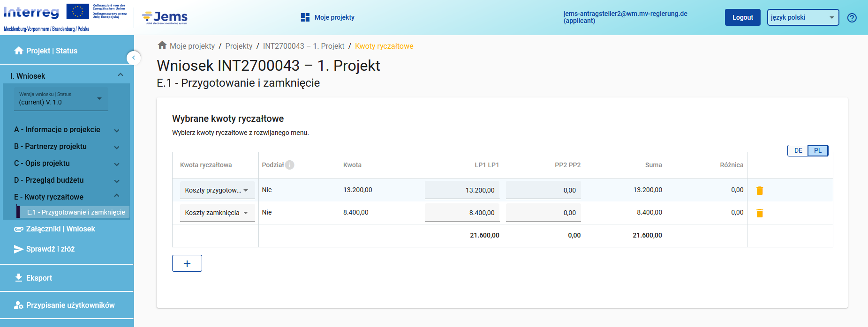The width and height of the screenshot is (868, 327).
Task: Click Moje projekty in the breadcrumb
Action: (192, 46)
